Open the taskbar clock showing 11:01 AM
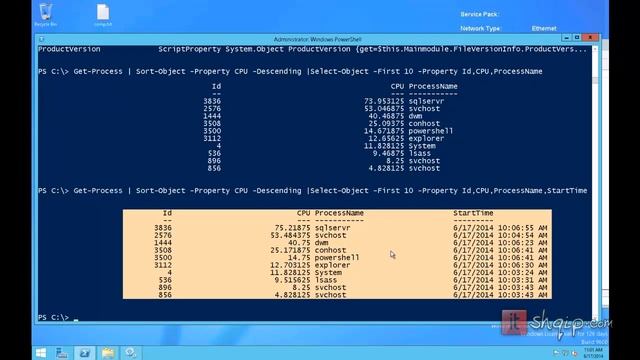 (x=593, y=353)
